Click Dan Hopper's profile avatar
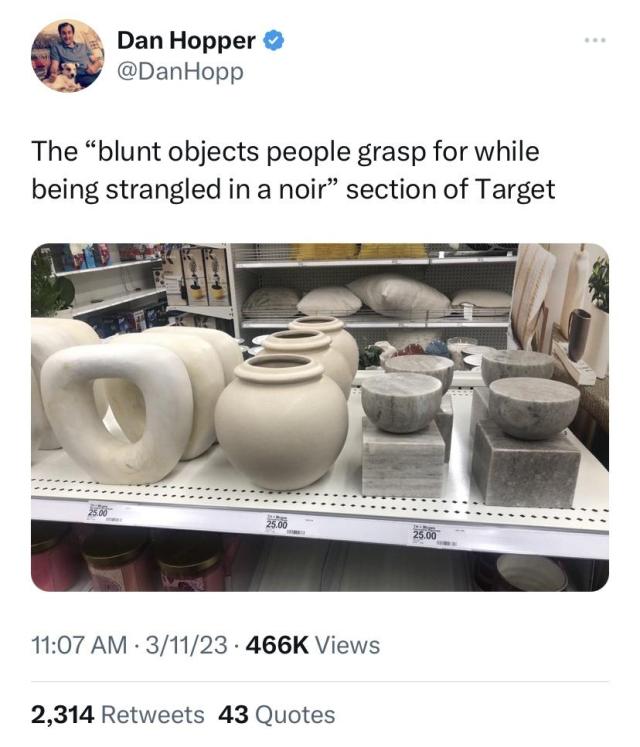The height and width of the screenshot is (747, 640). coord(68,55)
